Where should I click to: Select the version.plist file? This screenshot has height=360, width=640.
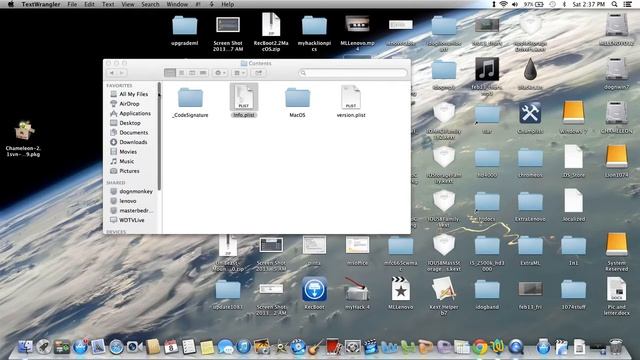pos(351,102)
